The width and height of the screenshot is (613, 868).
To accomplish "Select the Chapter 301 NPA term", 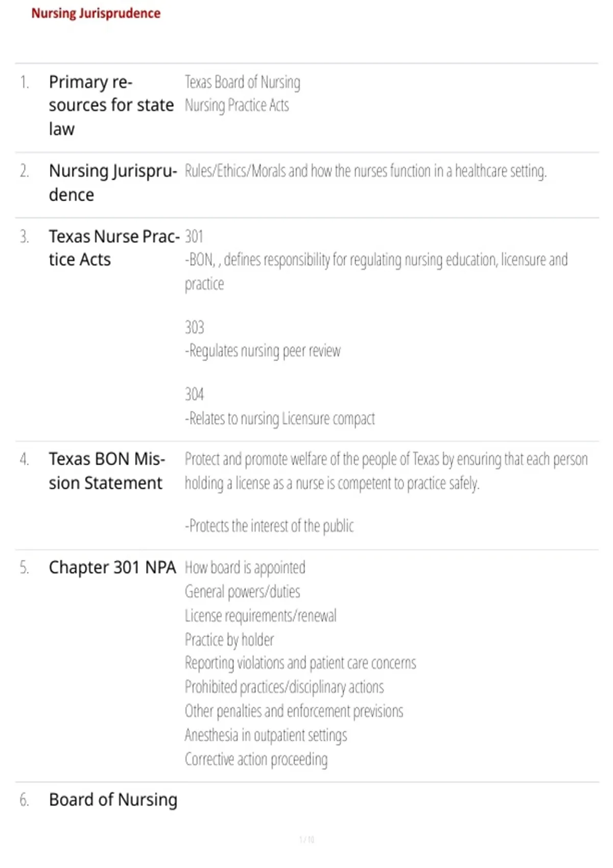I will 112,567.
